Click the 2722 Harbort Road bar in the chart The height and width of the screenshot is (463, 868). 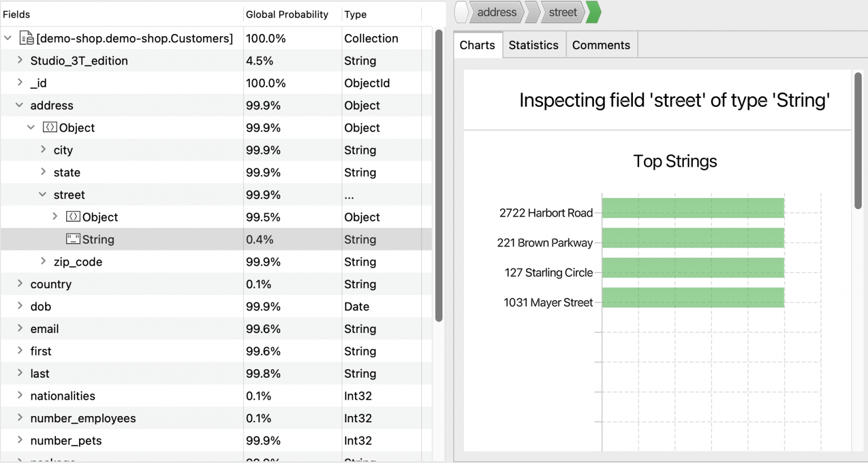(692, 208)
